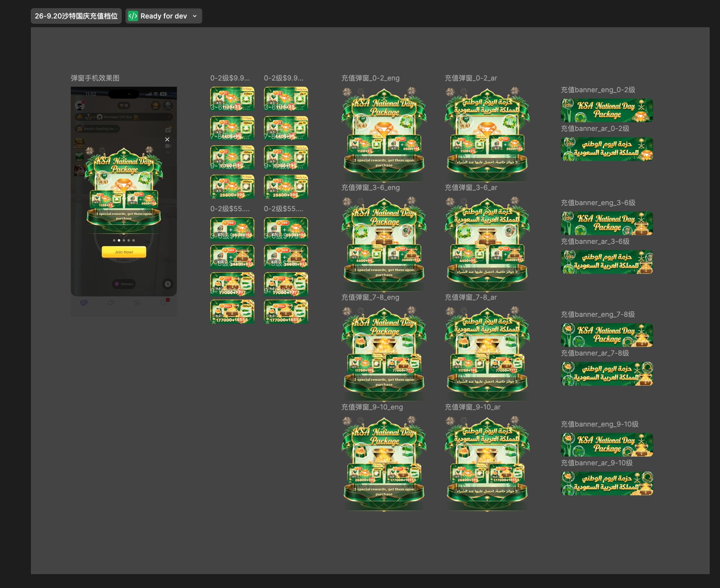Click the phone call tab icon in bottom bar
The height and width of the screenshot is (588, 720).
pyautogui.click(x=137, y=302)
